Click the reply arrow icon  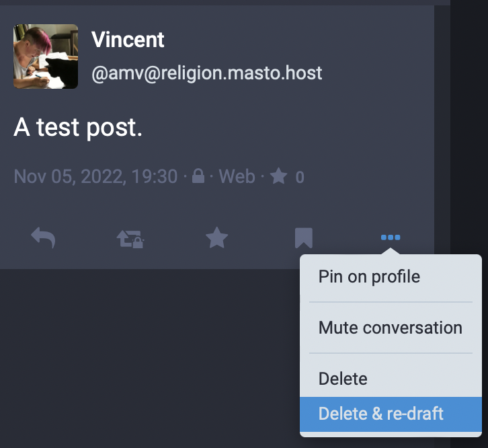(x=43, y=237)
